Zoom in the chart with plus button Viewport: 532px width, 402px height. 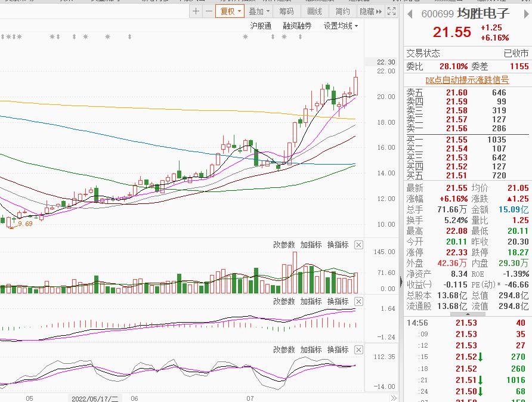click(x=196, y=11)
